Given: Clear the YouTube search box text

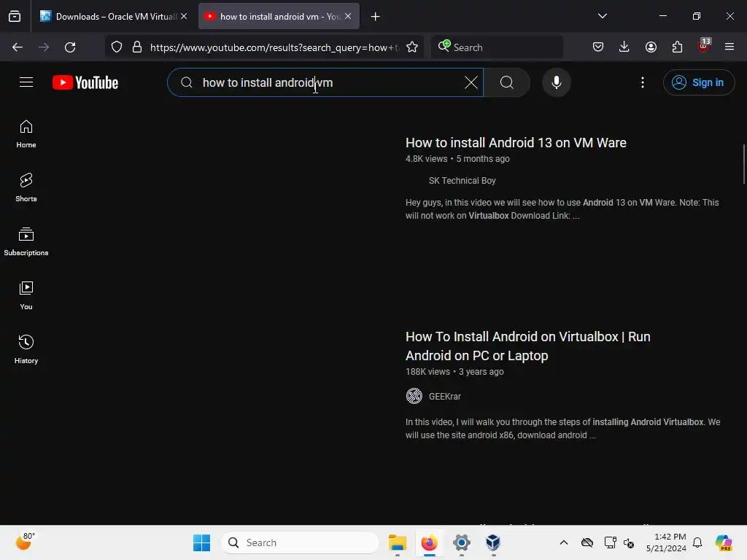Looking at the screenshot, I should pyautogui.click(x=471, y=82).
